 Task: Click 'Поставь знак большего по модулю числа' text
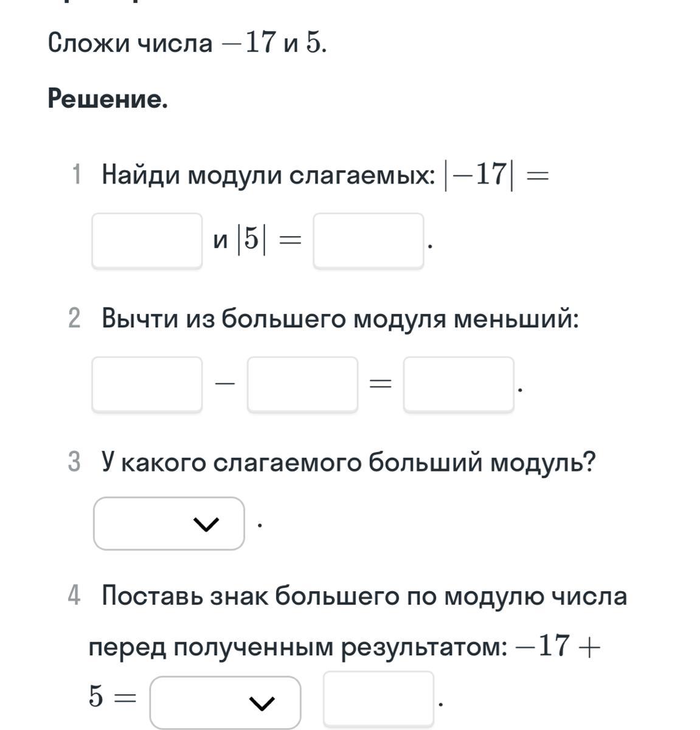(x=364, y=595)
